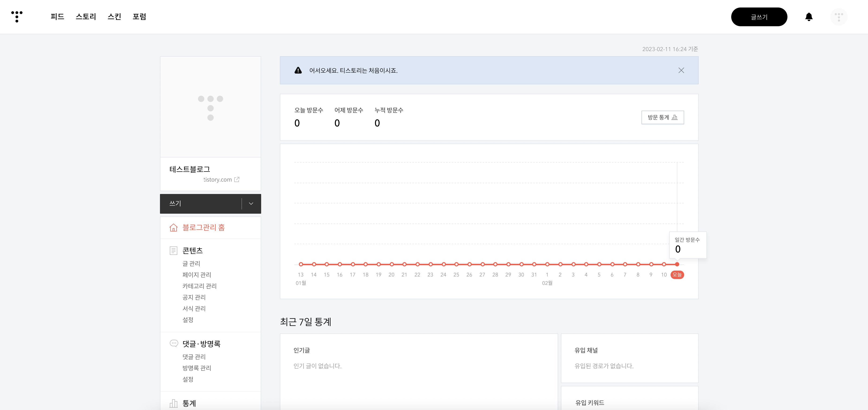Screen dimensions: 868x410
Task: Open 댓글 관리
Action: pos(194,357)
